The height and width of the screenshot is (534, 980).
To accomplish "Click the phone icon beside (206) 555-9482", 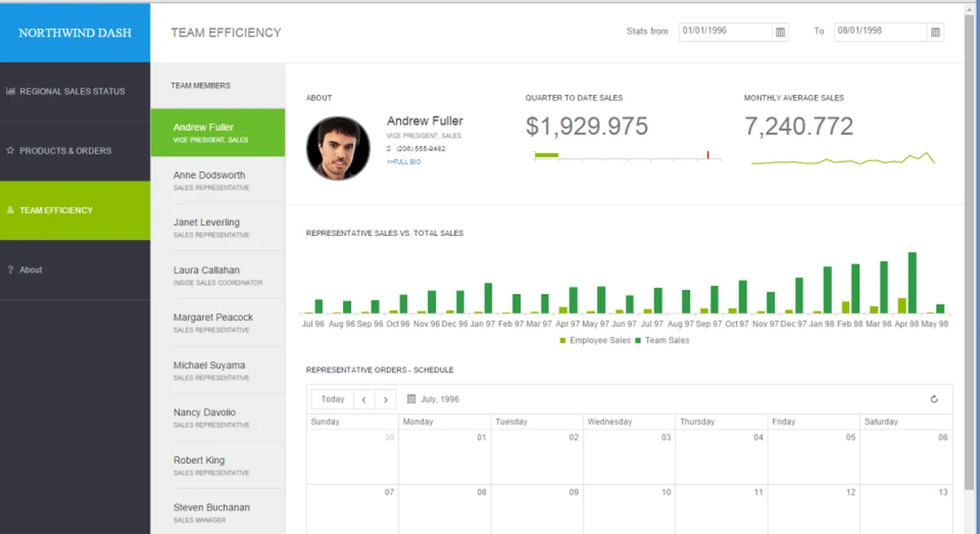I will click(x=390, y=149).
